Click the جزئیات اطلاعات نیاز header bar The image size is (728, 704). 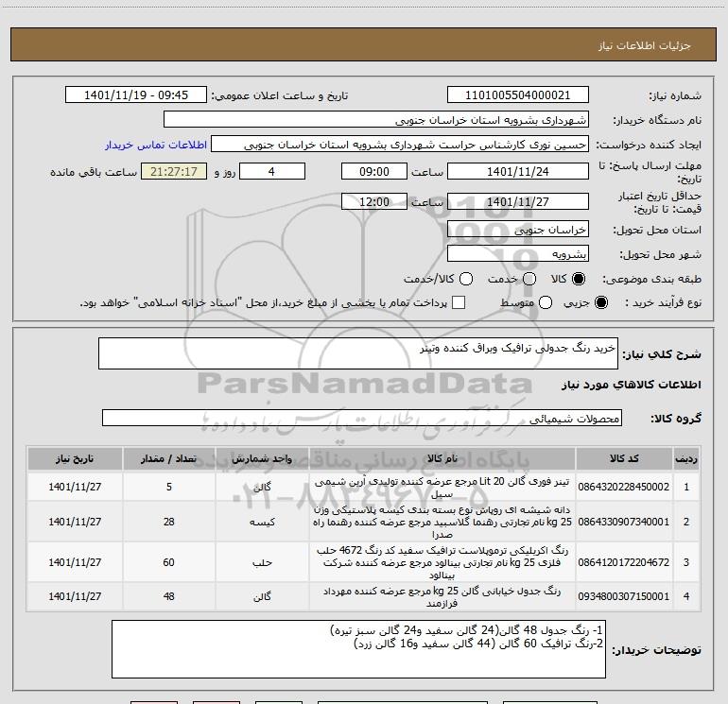point(364,44)
